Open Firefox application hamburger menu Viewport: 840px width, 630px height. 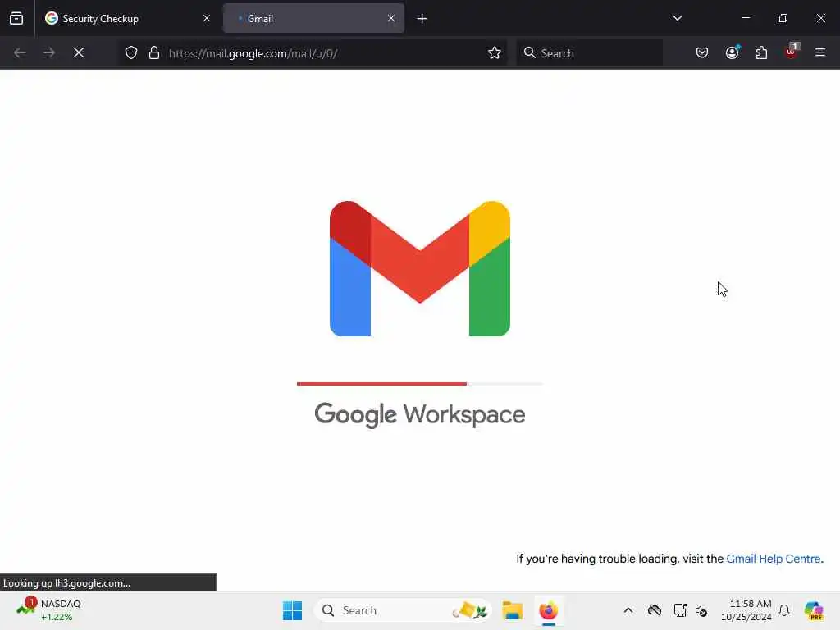click(820, 52)
